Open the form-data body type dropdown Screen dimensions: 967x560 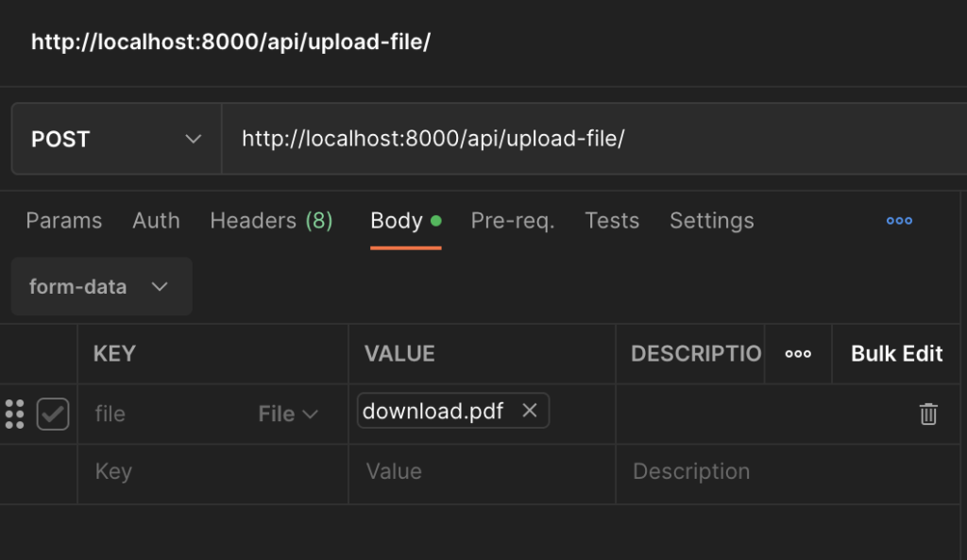tap(102, 286)
